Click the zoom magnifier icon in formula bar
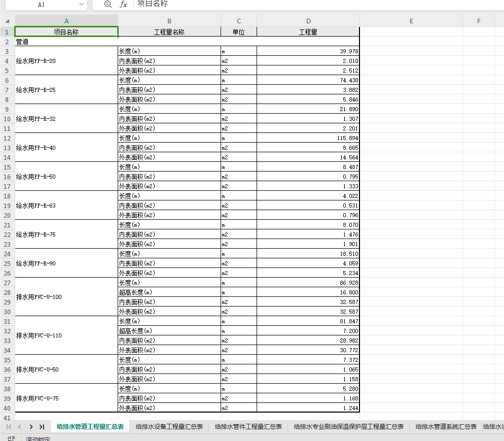The height and width of the screenshot is (441, 504). [108, 4]
